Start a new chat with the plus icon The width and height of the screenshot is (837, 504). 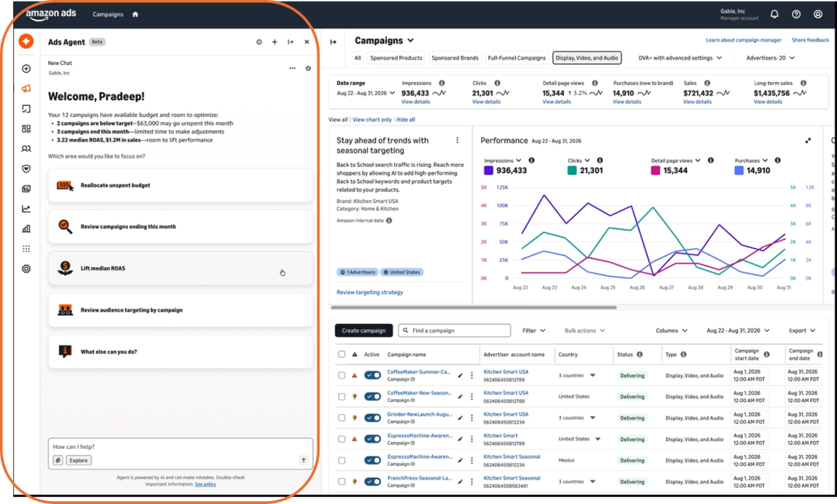tap(274, 41)
